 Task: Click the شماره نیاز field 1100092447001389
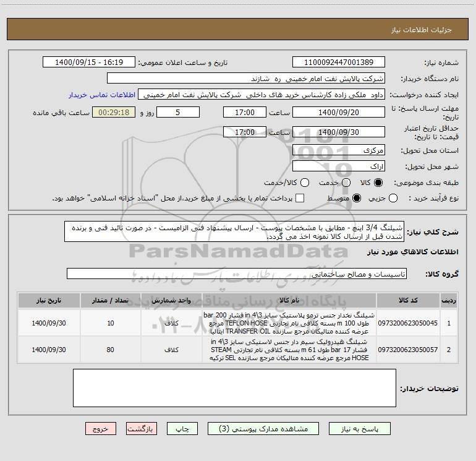point(339,62)
